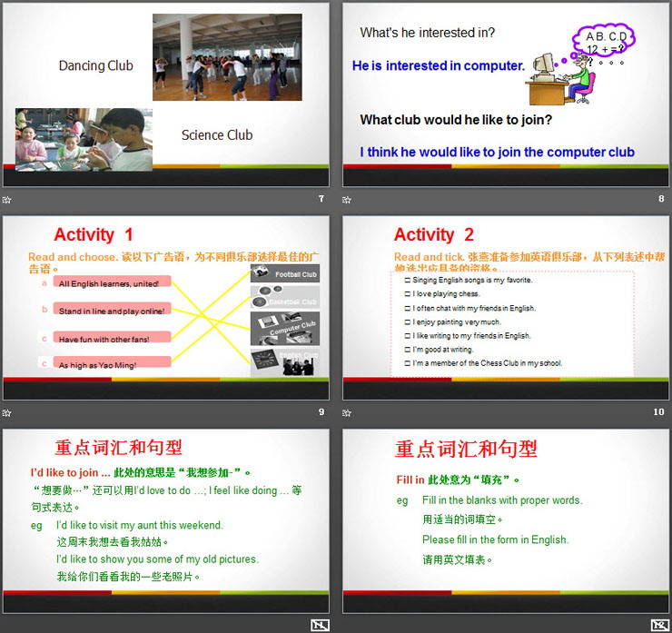Click "I'm good at writing." line on slide 10
Viewport: 672px width, 633px height.
pyautogui.click(x=440, y=350)
